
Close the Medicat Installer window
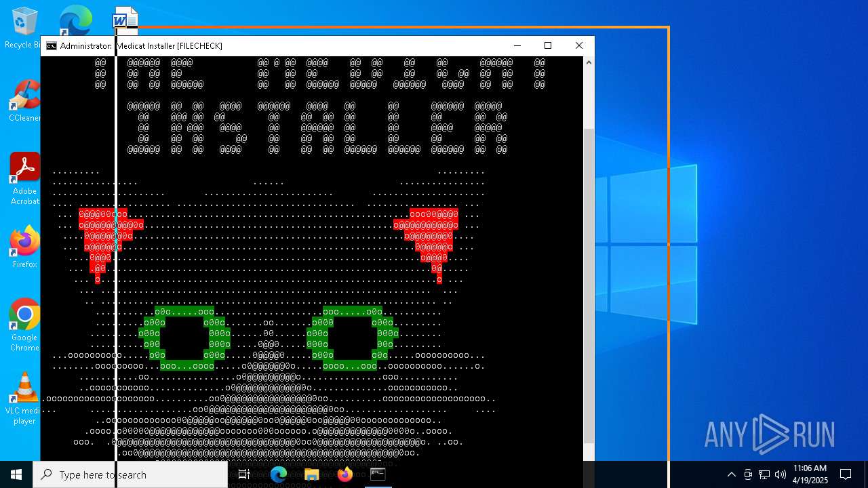click(x=578, y=45)
